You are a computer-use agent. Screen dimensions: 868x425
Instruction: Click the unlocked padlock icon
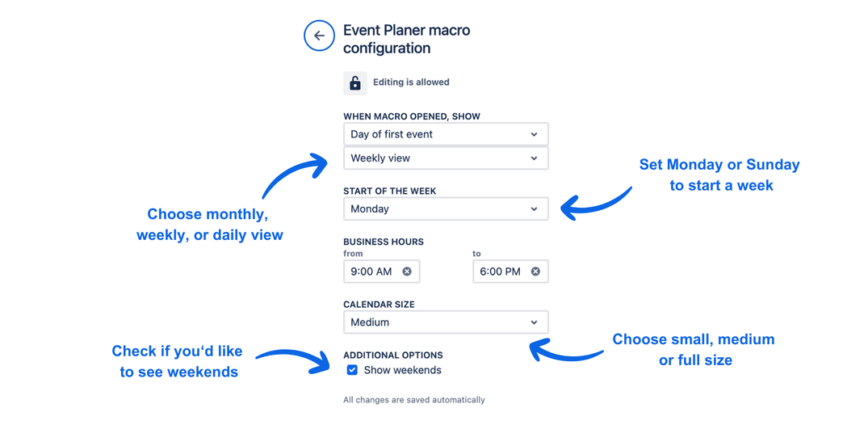[354, 82]
